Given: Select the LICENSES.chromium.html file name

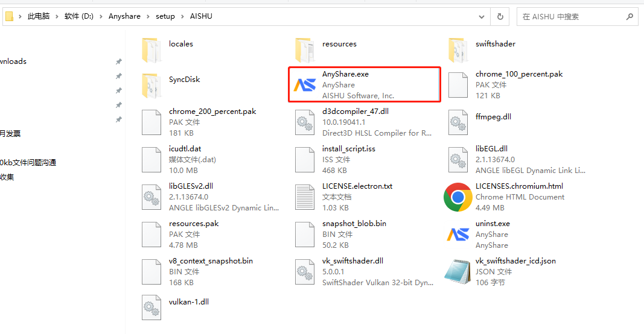Looking at the screenshot, I should 519,186.
